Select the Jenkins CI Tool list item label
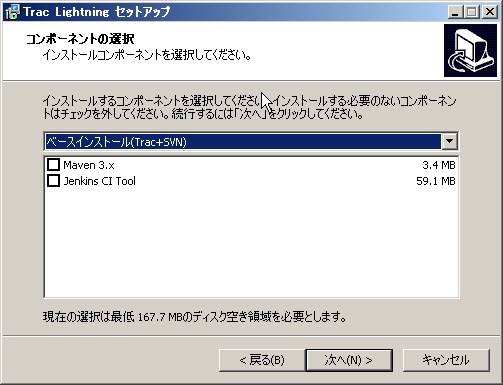This screenshot has height=385, width=503. [100, 181]
